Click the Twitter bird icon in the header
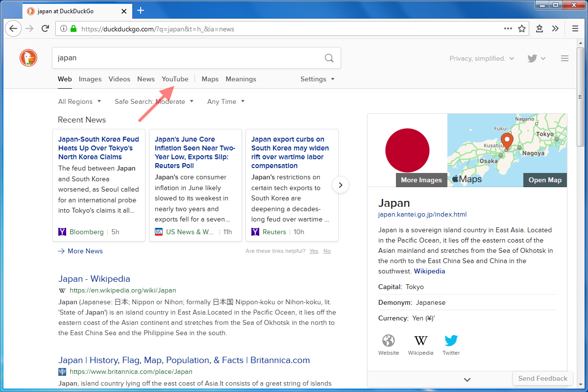This screenshot has width=588, height=392. coord(533,58)
